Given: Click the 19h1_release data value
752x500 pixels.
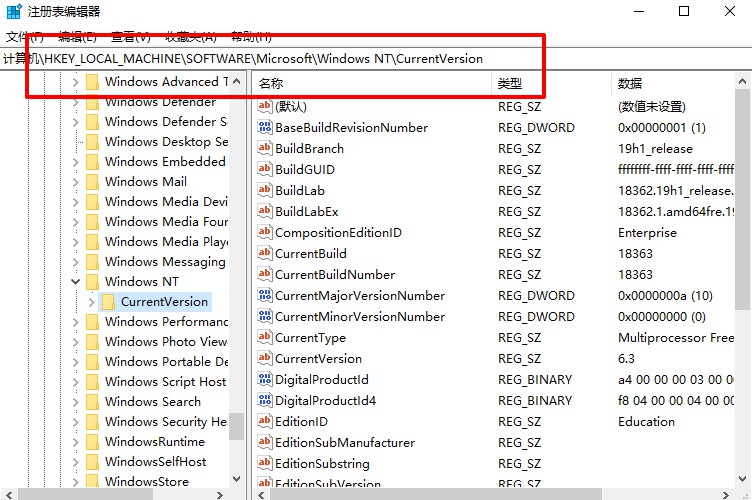Looking at the screenshot, I should pos(655,148).
